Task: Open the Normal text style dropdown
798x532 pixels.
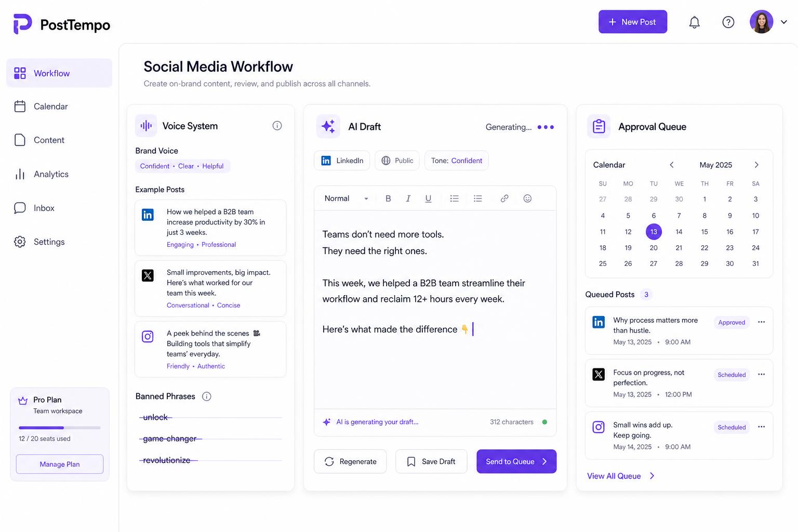Action: click(x=346, y=198)
